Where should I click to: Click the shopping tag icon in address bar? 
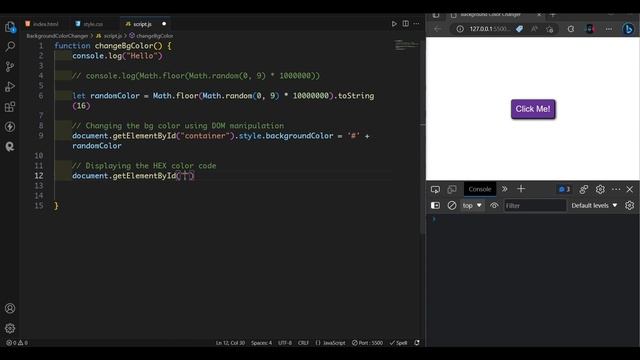[519, 29]
